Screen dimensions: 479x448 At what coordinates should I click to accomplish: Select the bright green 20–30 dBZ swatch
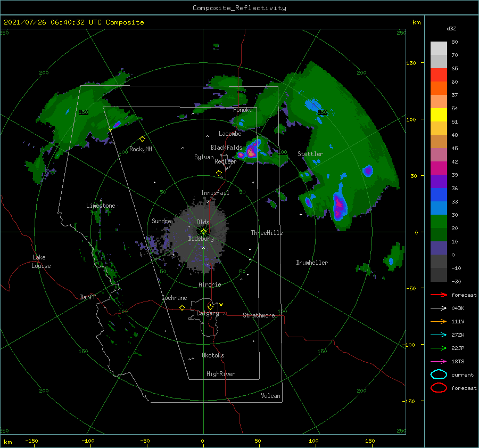click(x=439, y=222)
